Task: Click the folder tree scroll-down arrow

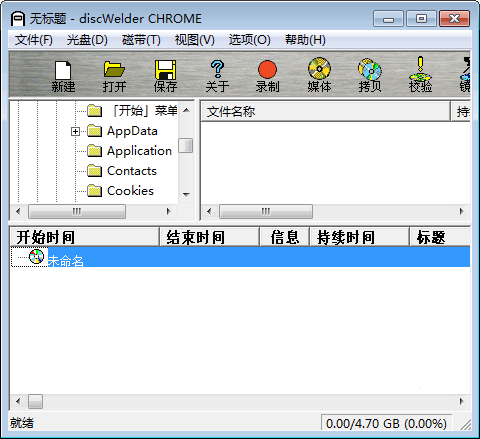Action: point(186,194)
